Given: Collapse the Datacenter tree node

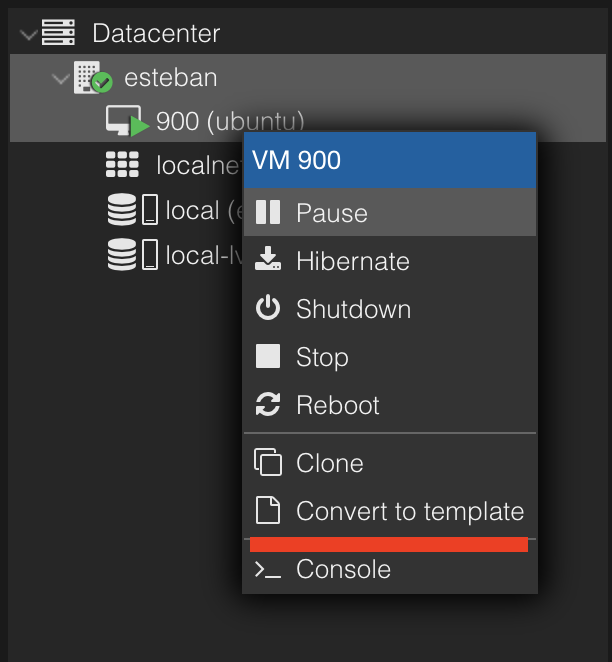Looking at the screenshot, I should tap(29, 34).
